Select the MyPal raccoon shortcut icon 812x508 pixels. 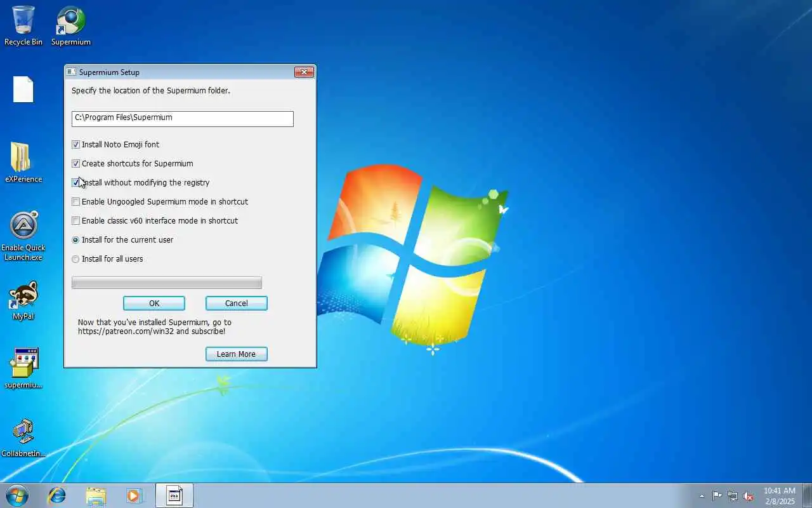(x=23, y=300)
